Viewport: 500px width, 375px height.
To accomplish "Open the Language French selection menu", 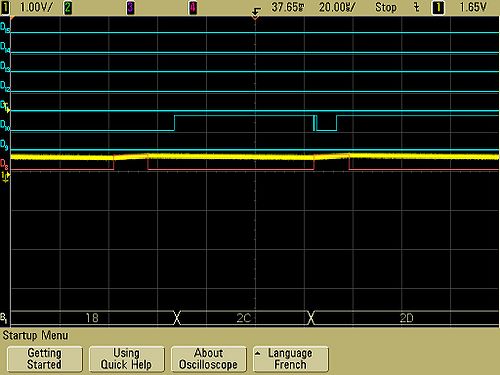I will (291, 359).
